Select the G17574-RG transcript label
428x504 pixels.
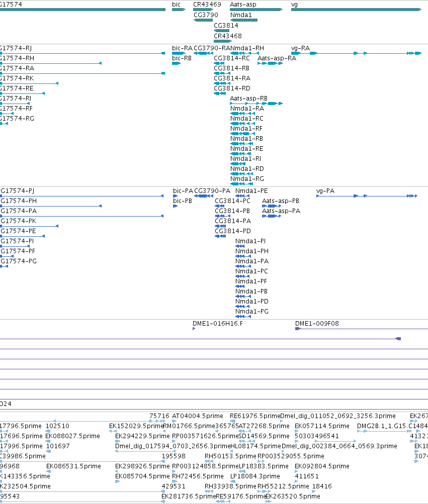[17, 119]
